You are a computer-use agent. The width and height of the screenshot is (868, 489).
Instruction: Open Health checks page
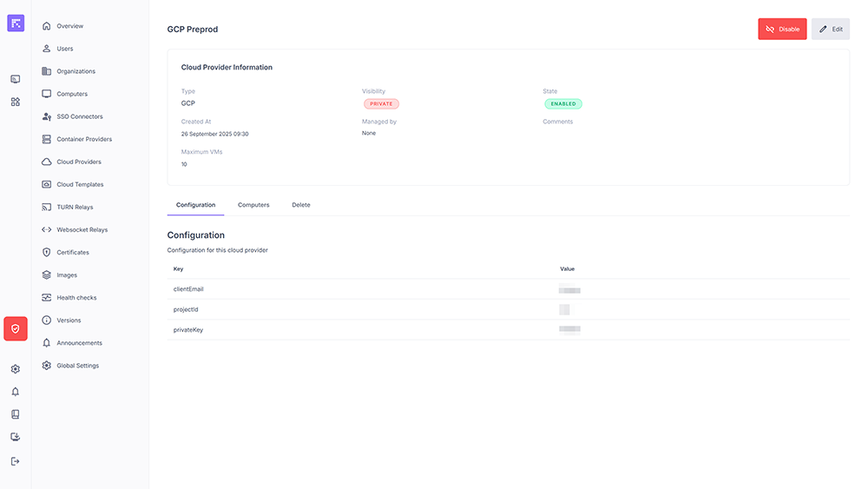pyautogui.click(x=76, y=298)
